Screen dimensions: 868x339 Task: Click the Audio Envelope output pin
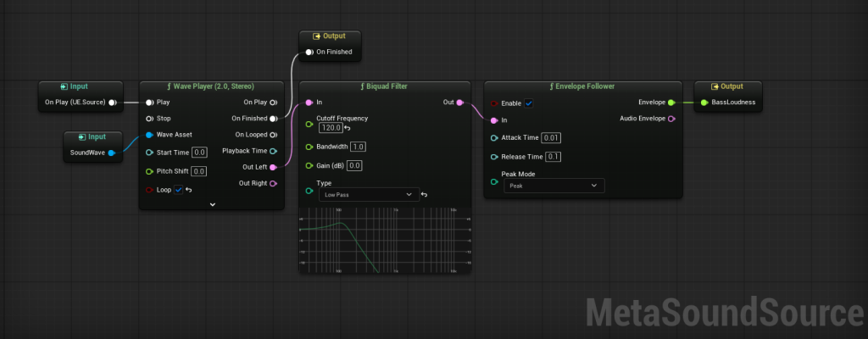671,119
